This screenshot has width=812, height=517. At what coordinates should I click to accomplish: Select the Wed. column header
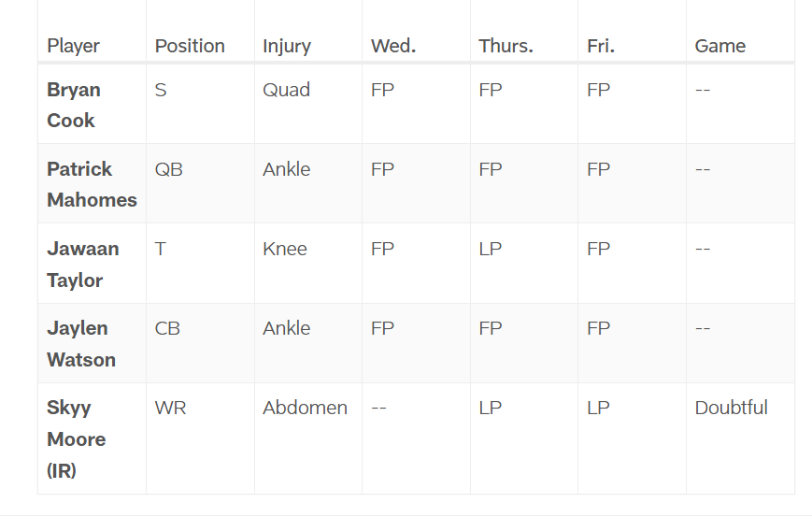pyautogui.click(x=393, y=46)
